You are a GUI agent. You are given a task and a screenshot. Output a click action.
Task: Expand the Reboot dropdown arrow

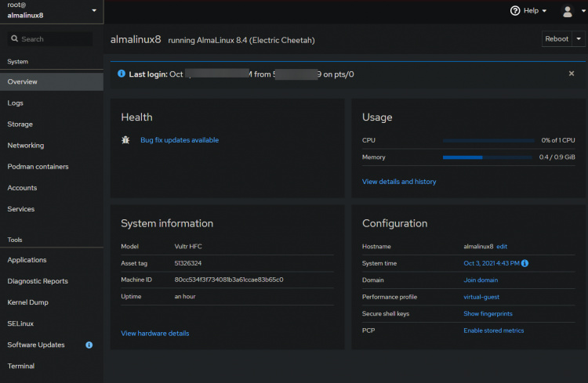coord(579,39)
